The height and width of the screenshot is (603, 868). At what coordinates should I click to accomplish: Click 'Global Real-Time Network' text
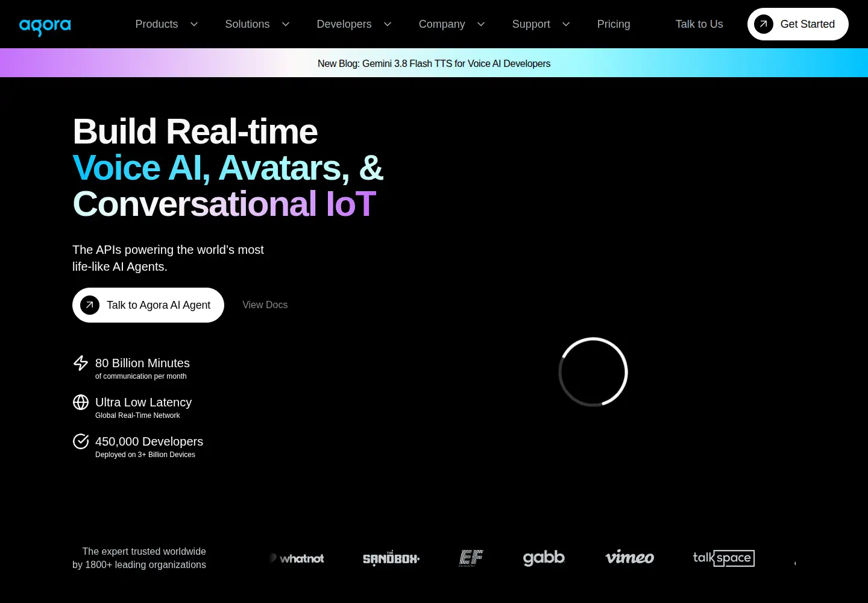(137, 415)
